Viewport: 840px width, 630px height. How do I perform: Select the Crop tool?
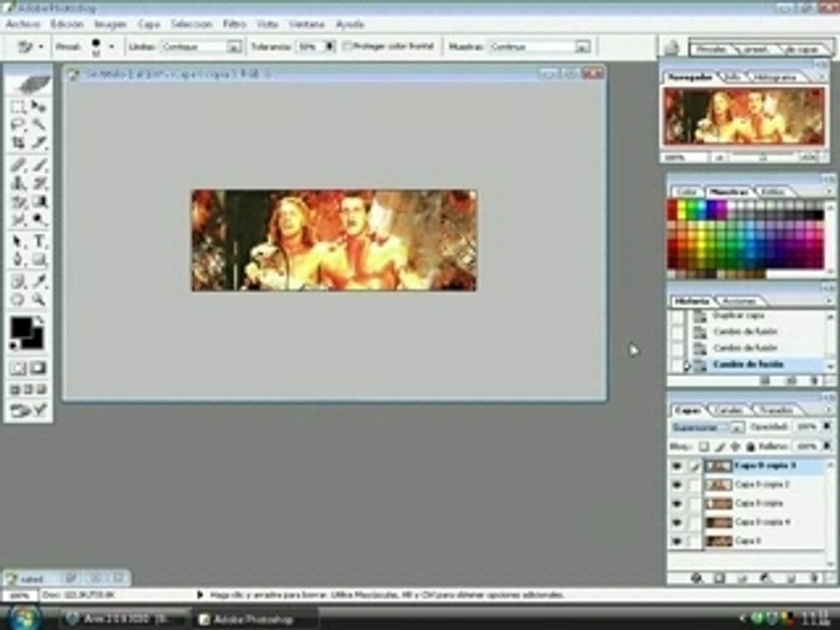[x=17, y=143]
